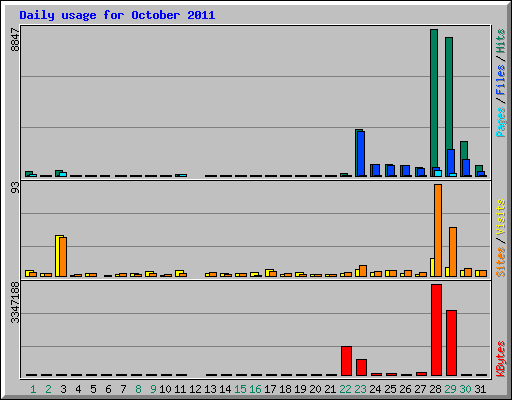
Task: Click day 5 on the x-axis
Action: point(93,389)
